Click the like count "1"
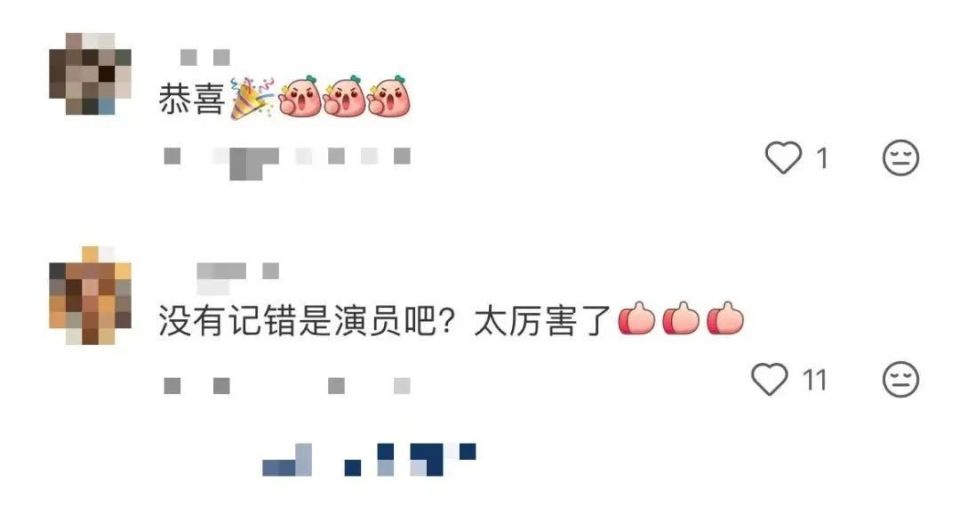The height and width of the screenshot is (522, 960). point(822,158)
